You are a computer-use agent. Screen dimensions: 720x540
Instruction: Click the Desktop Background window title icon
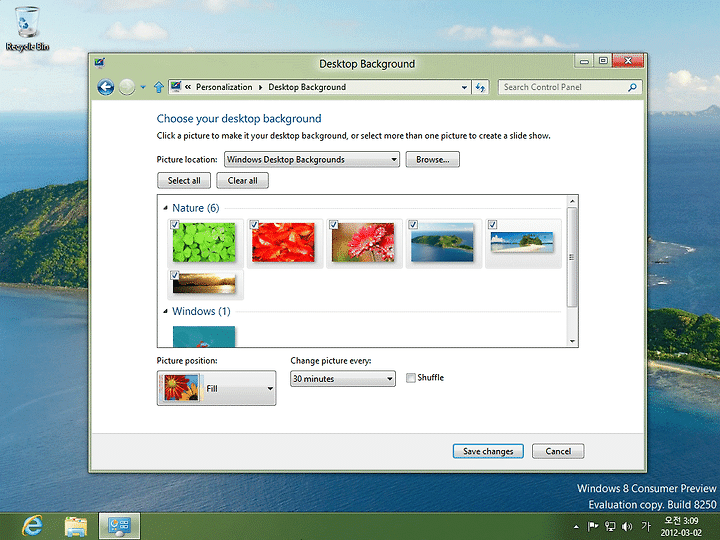coord(100,62)
